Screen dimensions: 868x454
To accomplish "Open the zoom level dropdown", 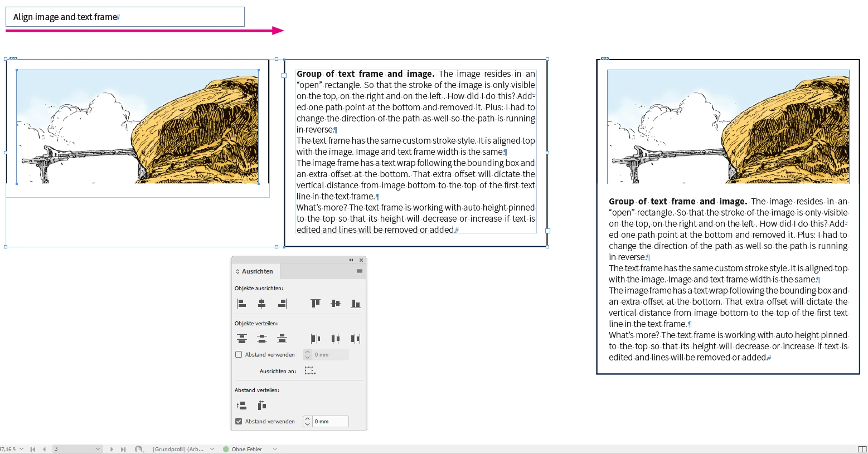I will click(22, 449).
